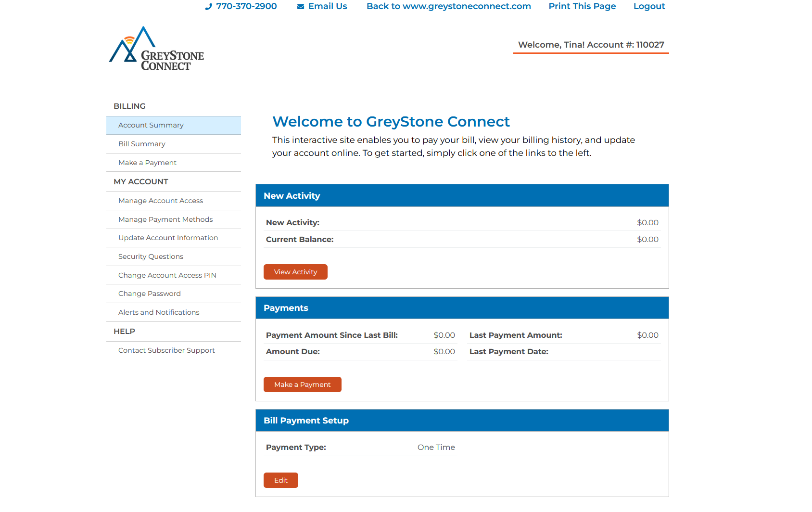
Task: Open Change Password page
Action: (x=174, y=294)
